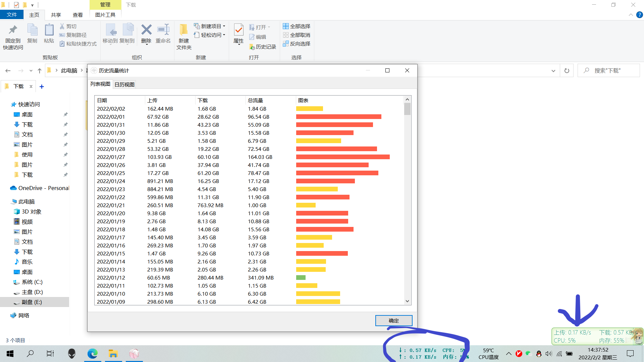This screenshot has height=362, width=644.
Task: Switch to Calendar View (日历视图) tab
Action: pyautogui.click(x=124, y=84)
